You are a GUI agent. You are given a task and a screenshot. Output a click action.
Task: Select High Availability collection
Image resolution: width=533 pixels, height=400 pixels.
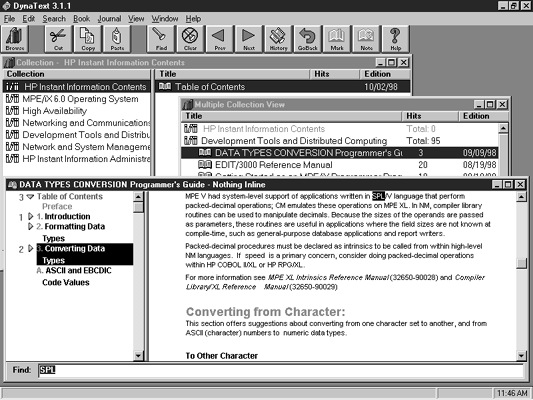[x=76, y=111]
